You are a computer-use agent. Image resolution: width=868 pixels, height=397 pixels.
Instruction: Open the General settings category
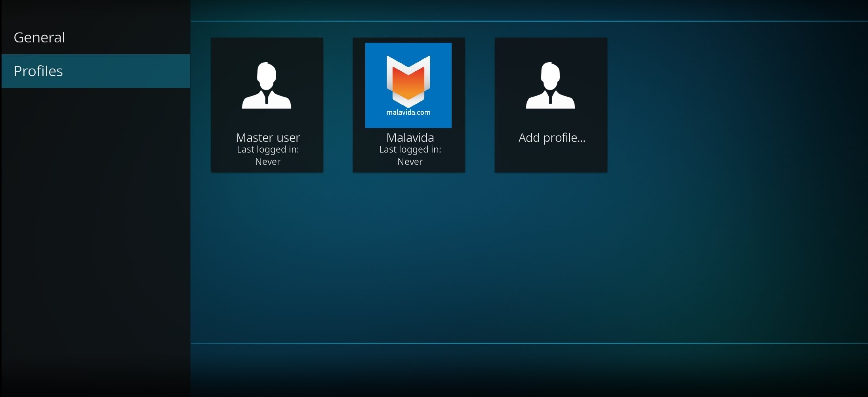tap(95, 37)
